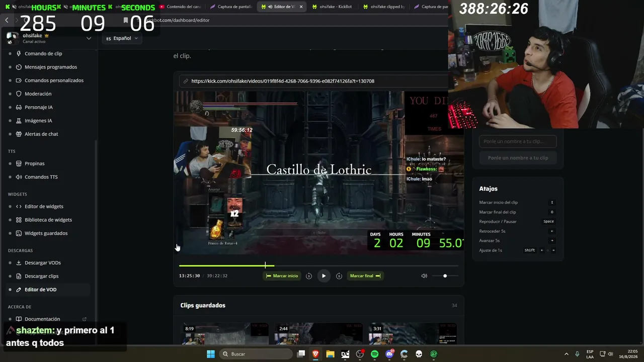Click the timeline playhead marker
This screenshot has width=644, height=362.
point(265,265)
